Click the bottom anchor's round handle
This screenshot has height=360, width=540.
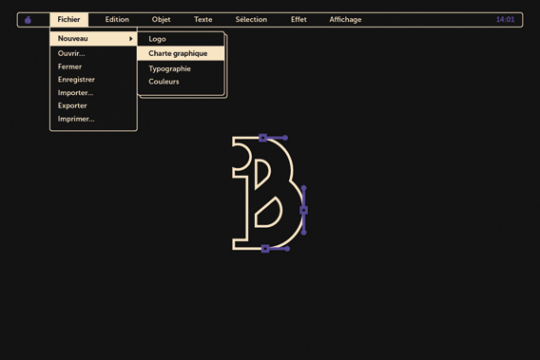pyautogui.click(x=287, y=249)
